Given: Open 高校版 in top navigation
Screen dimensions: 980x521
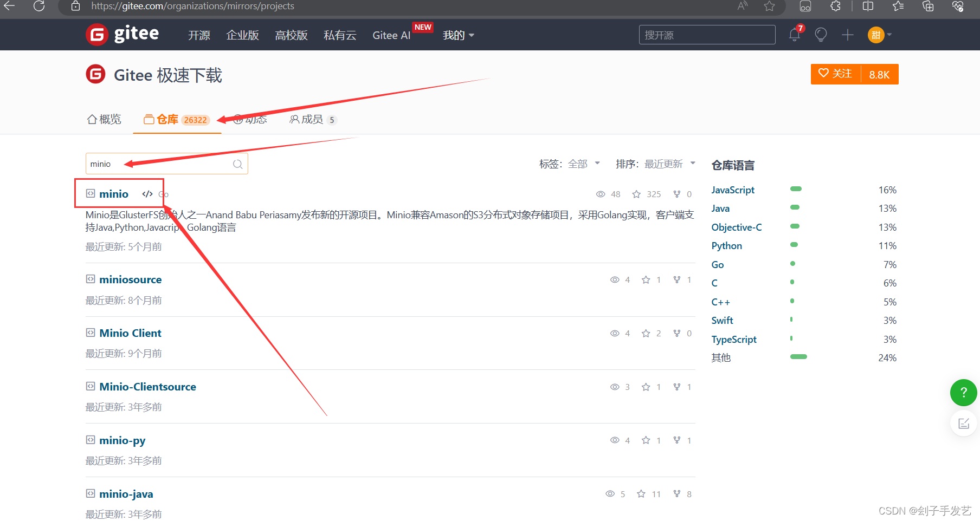Looking at the screenshot, I should pos(291,35).
